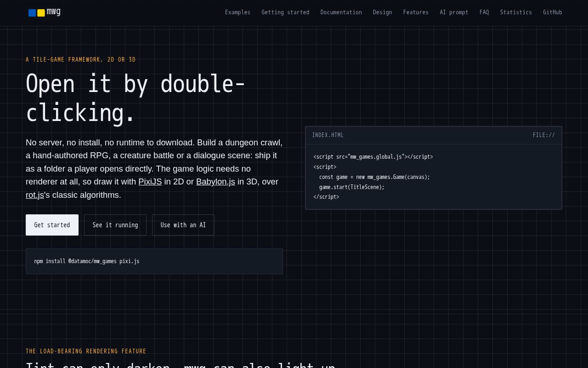Follow the rot.js link
Image resolution: width=588 pixels, height=368 pixels.
35,195
